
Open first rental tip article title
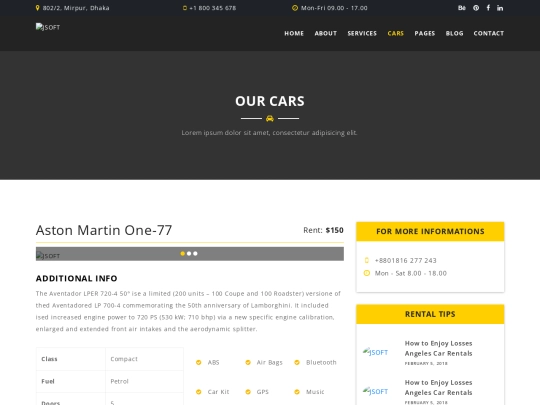(x=438, y=348)
